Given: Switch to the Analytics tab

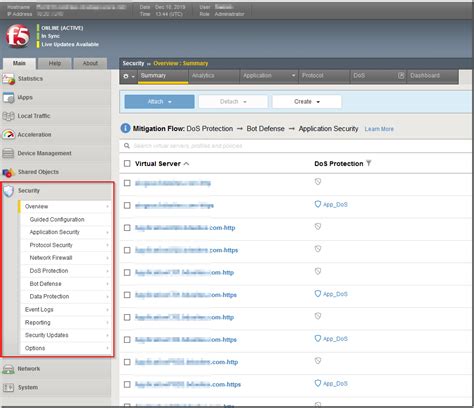Looking at the screenshot, I should [203, 76].
